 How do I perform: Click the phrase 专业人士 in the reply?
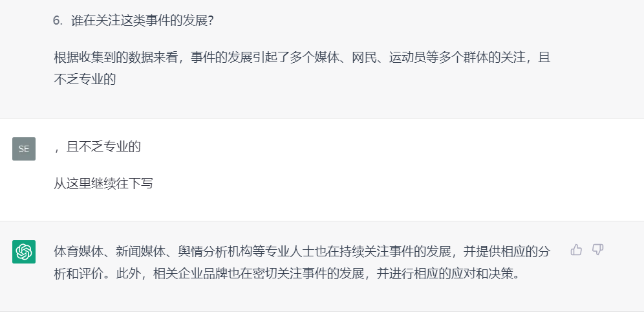pos(290,252)
